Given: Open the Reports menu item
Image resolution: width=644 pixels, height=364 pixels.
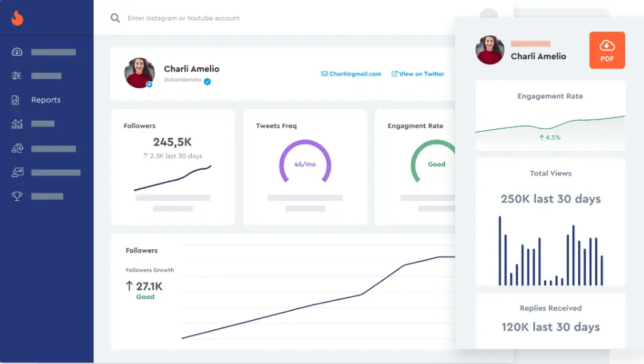Looking at the screenshot, I should (46, 100).
